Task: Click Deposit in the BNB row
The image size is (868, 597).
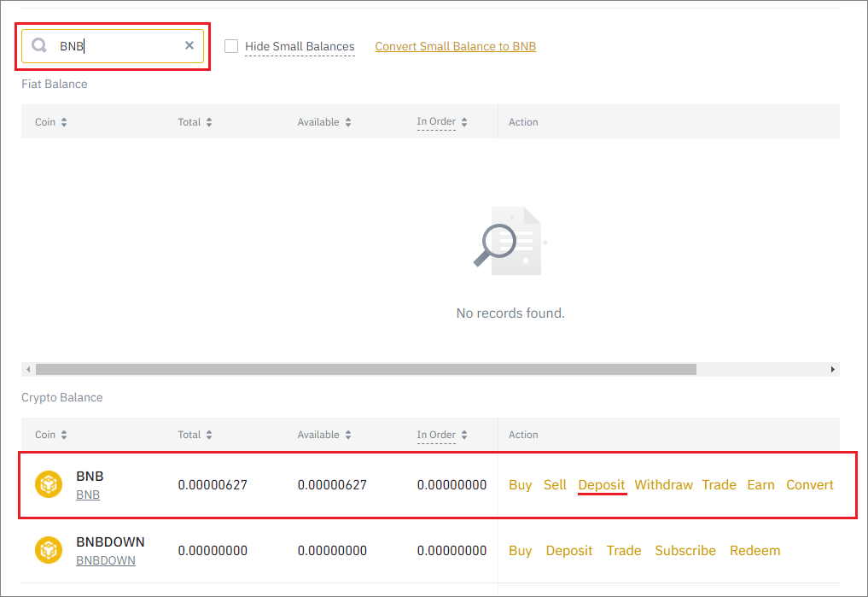Action: 601,484
